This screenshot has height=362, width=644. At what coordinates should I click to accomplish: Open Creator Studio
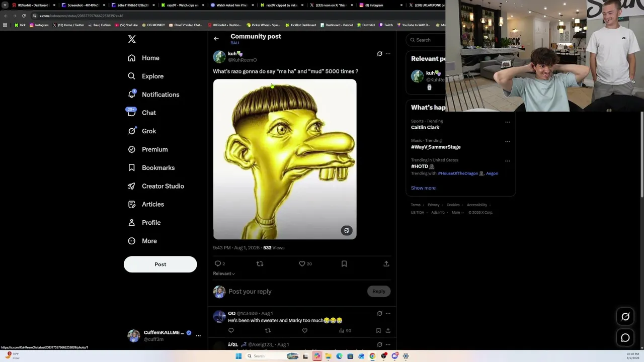click(x=155, y=186)
